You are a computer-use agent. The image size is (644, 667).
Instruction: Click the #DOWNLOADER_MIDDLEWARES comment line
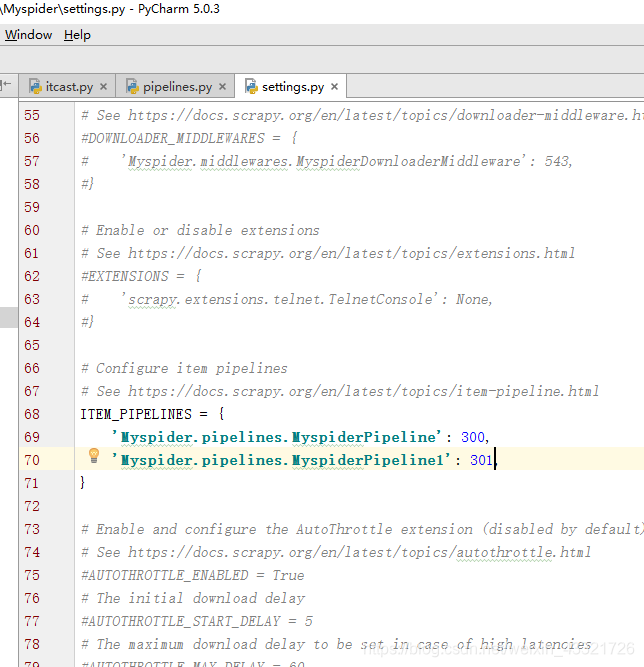pos(189,138)
